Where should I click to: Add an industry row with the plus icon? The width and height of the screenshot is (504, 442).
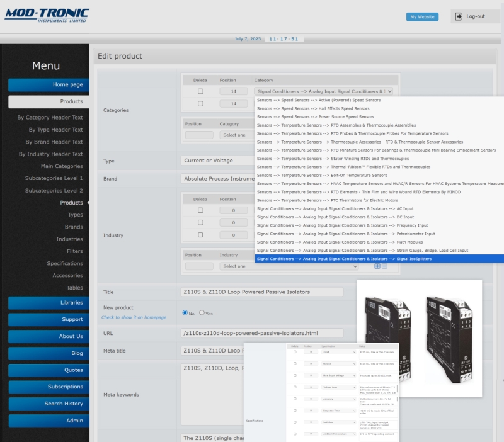coord(377,266)
